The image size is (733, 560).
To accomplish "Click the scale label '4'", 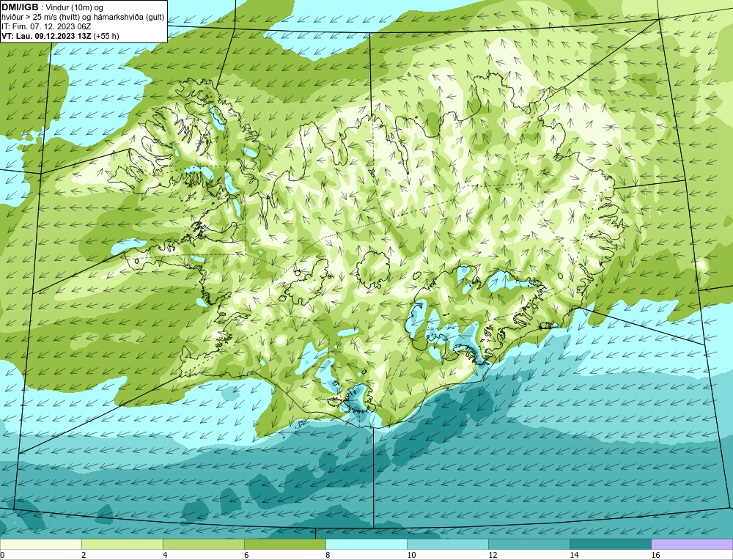I will [x=165, y=555].
